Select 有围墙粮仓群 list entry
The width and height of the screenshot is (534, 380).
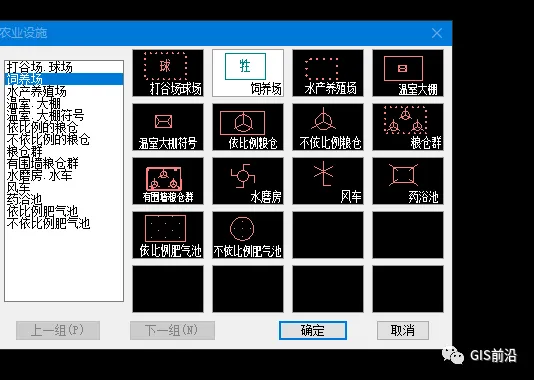tap(64, 163)
